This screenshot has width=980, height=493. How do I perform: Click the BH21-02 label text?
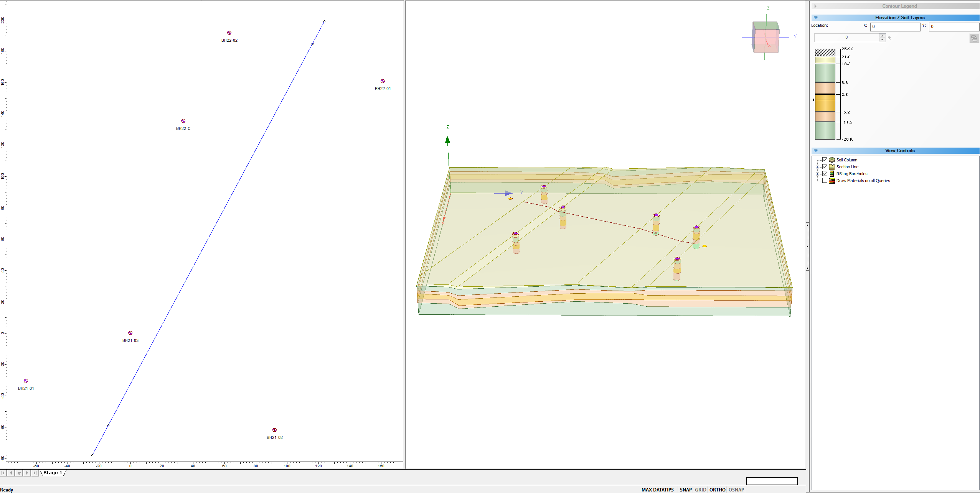(274, 437)
